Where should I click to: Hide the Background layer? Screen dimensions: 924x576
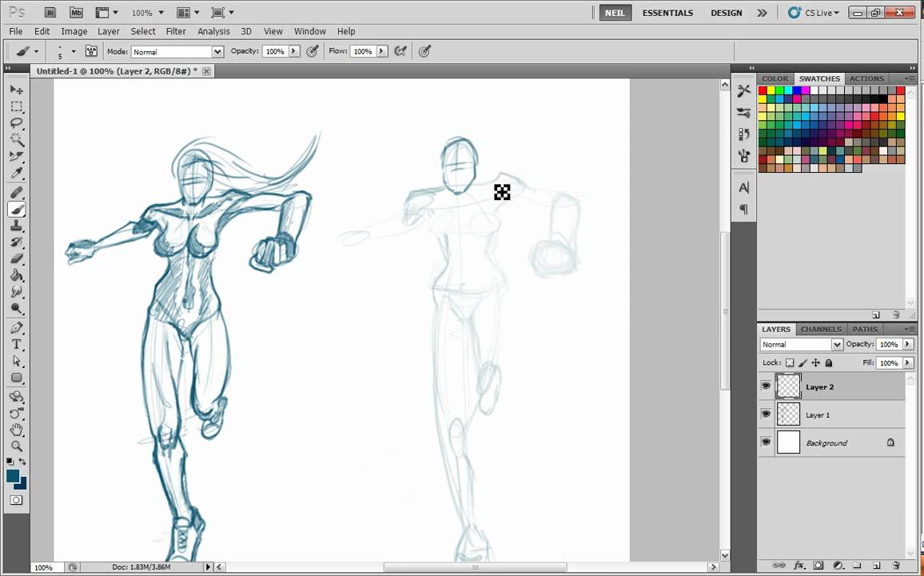click(766, 442)
